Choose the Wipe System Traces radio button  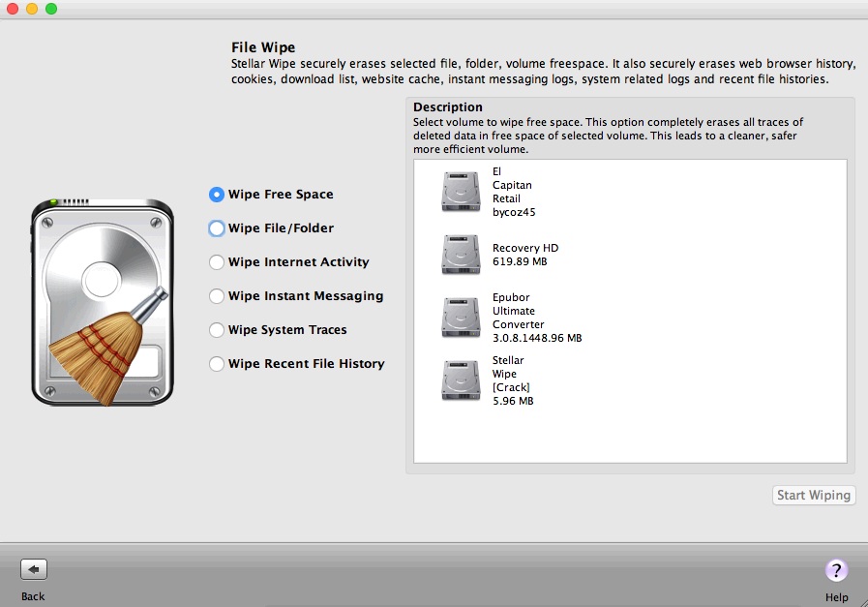217,330
